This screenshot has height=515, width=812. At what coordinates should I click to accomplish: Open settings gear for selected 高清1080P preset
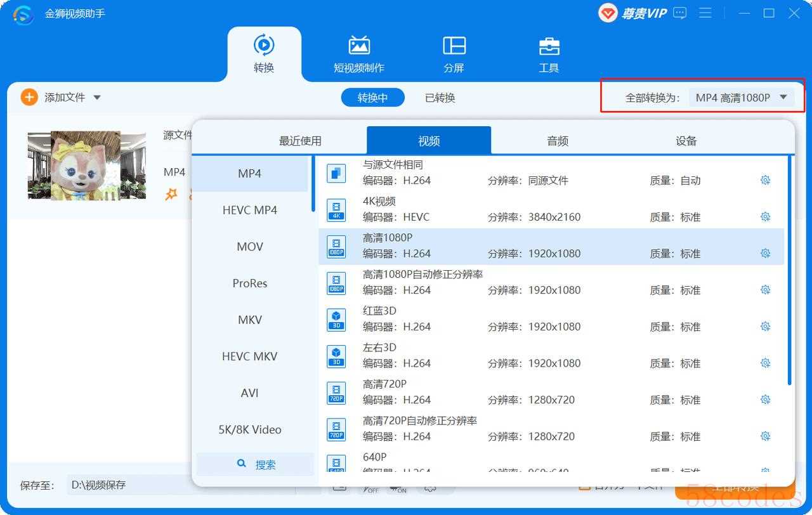[x=765, y=253]
